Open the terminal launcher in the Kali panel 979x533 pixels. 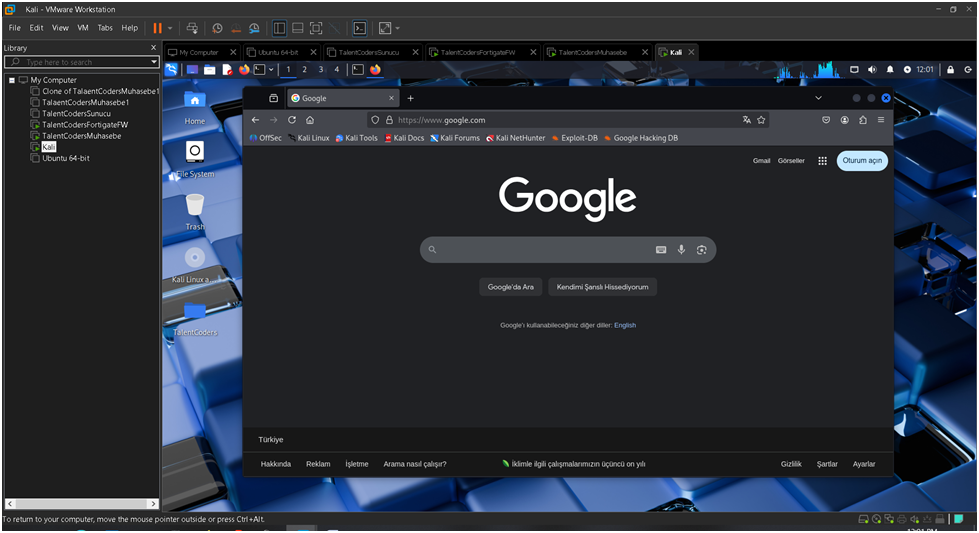[x=260, y=70]
